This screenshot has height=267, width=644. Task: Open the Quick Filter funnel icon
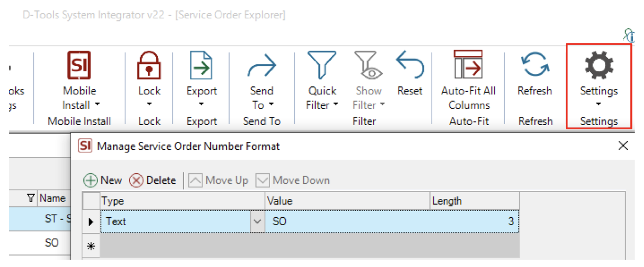click(322, 65)
